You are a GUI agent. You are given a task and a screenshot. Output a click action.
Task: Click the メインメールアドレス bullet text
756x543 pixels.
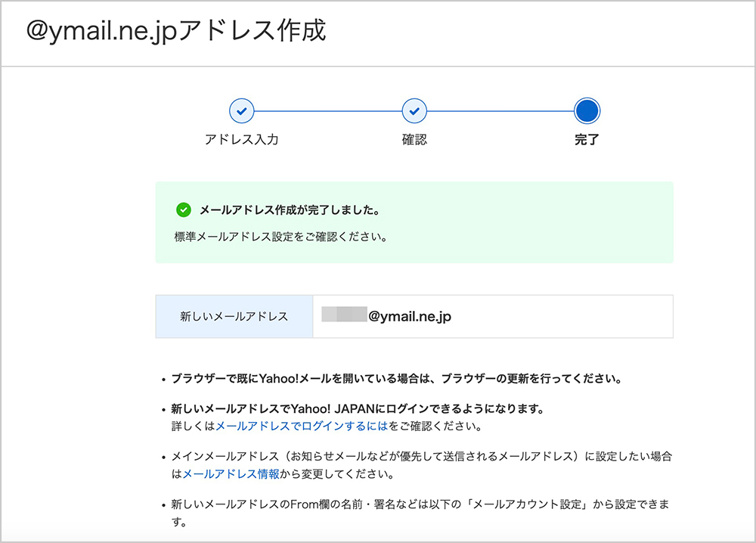(x=422, y=465)
